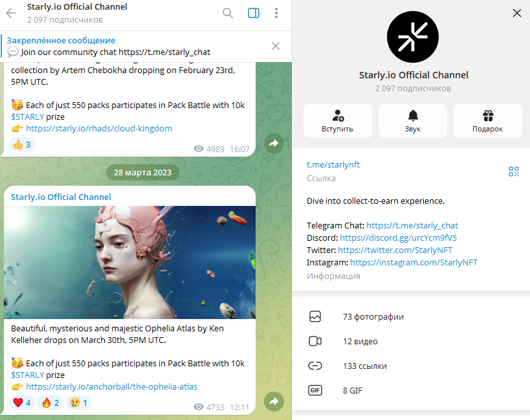This screenshot has width=530, height=420.
Task: Visit the Discord invite link
Action: click(399, 238)
